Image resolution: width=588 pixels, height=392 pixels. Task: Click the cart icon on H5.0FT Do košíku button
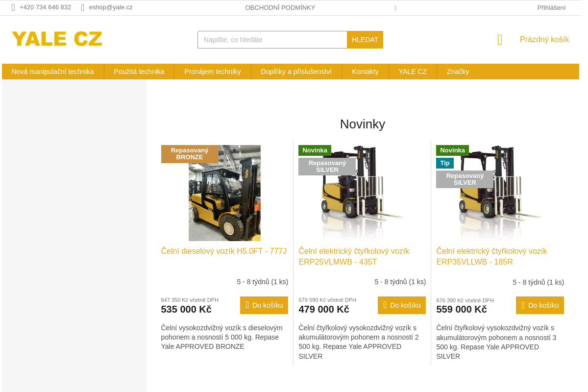point(247,305)
